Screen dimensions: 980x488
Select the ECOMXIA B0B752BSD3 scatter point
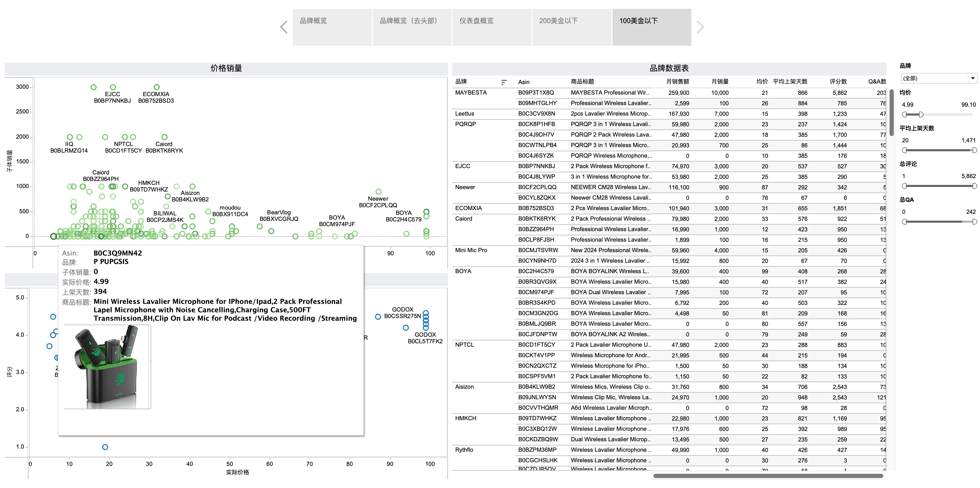click(x=157, y=87)
